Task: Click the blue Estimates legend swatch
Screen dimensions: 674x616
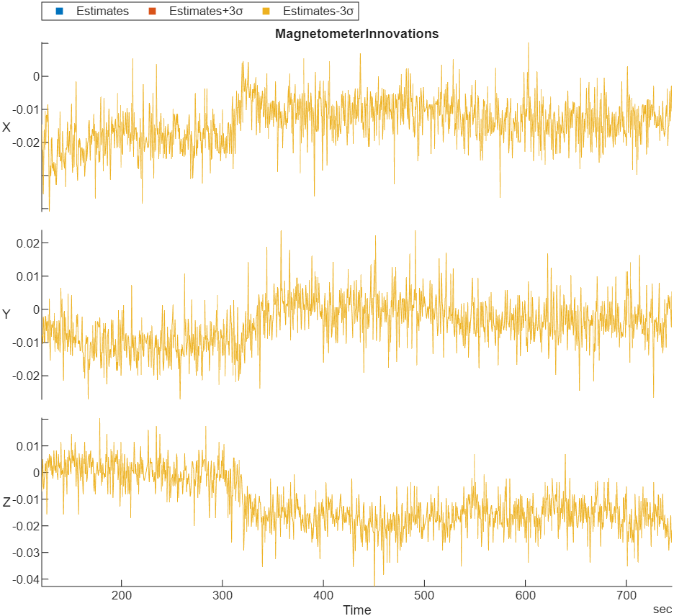Action: tap(59, 12)
